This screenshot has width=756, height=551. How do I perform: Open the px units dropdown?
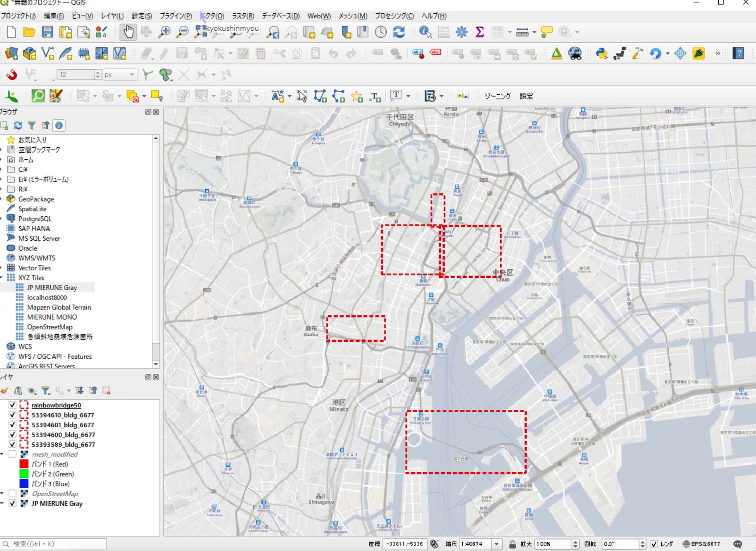(x=120, y=74)
